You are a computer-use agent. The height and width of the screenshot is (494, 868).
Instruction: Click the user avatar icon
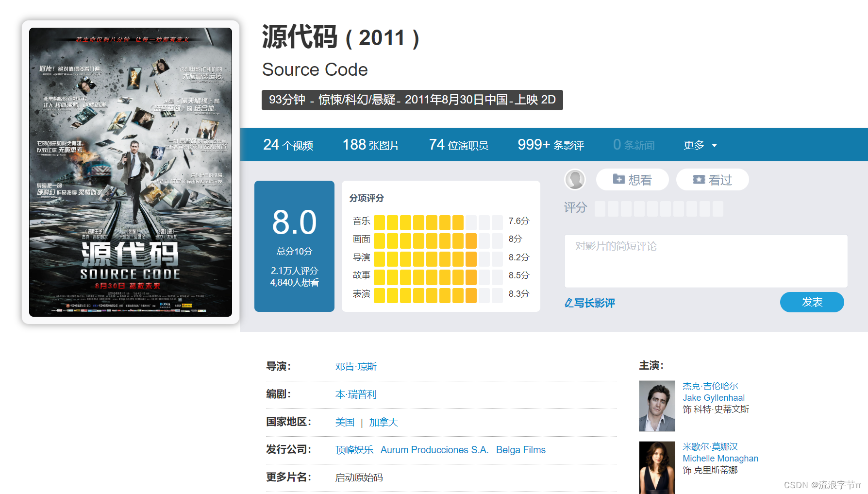point(575,180)
